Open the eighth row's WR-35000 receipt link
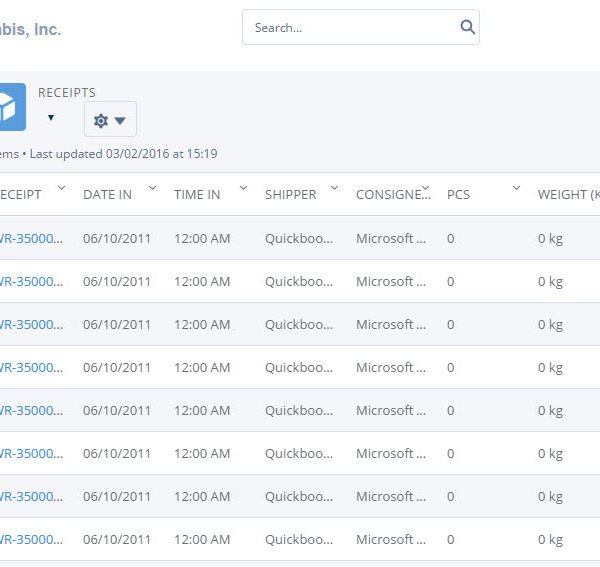The width and height of the screenshot is (600, 567). click(31, 539)
